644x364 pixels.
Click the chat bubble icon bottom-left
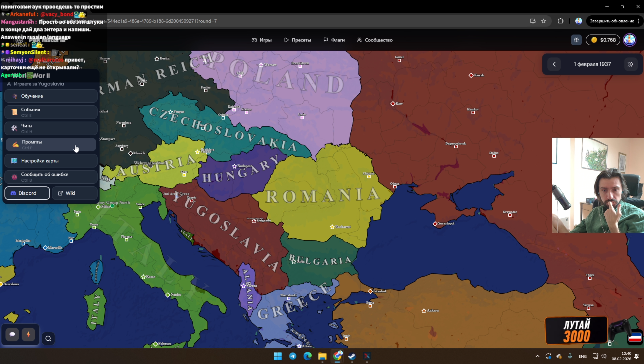[12, 334]
